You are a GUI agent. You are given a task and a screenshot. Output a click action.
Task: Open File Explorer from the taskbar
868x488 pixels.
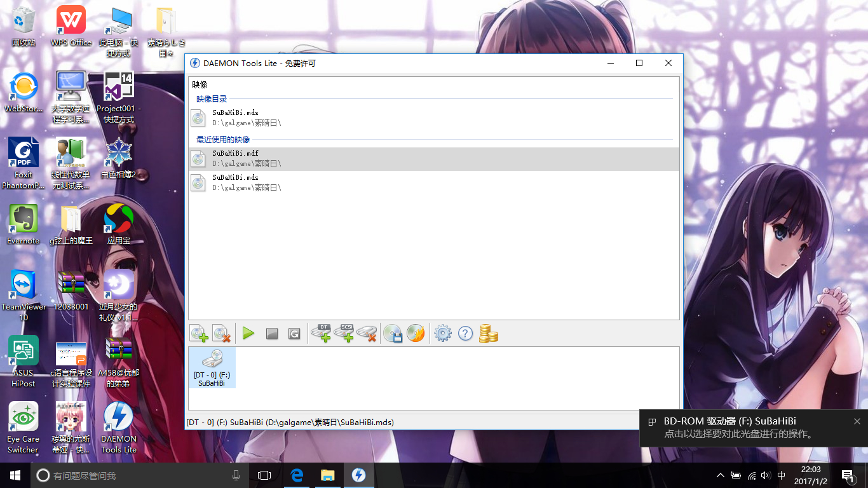point(328,475)
